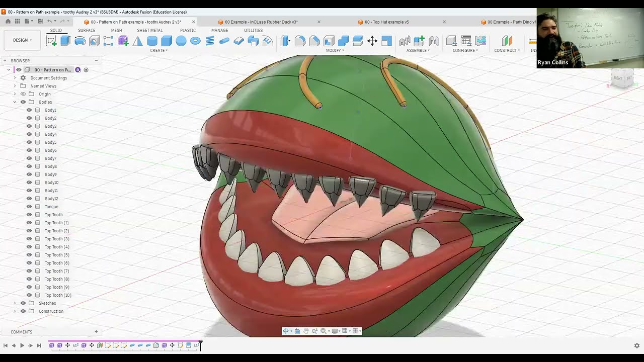
Task: Select the Sphere primitive tool
Action: point(181,41)
